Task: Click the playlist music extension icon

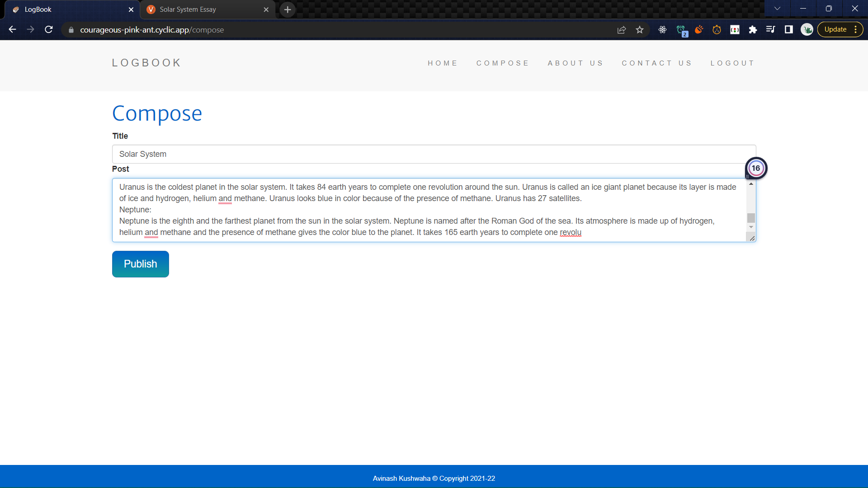Action: [771, 29]
